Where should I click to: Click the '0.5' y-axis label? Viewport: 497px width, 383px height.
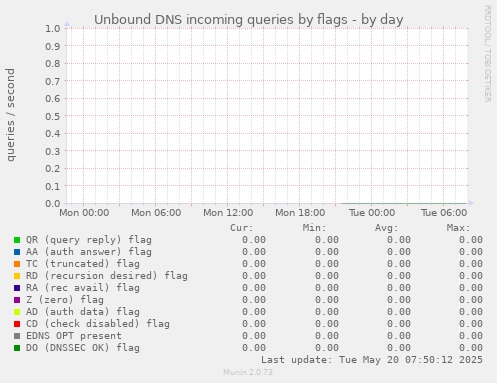pos(53,116)
